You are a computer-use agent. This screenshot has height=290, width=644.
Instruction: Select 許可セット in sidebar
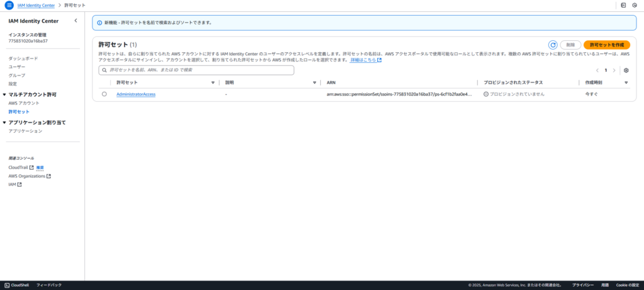point(19,112)
